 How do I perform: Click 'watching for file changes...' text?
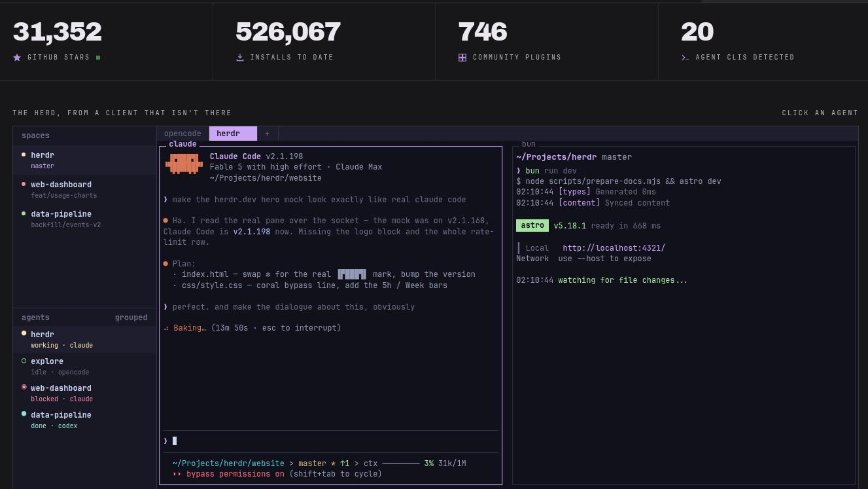[623, 280]
